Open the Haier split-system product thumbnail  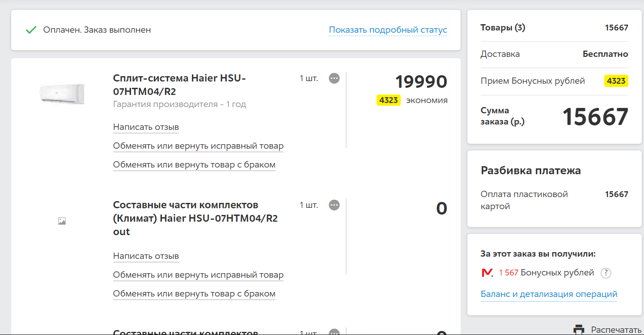tap(62, 94)
